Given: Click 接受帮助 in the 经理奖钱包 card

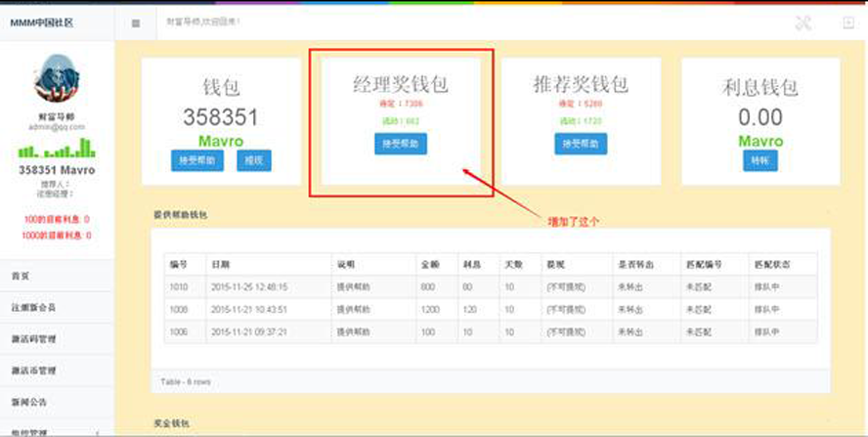Looking at the screenshot, I should click(401, 144).
